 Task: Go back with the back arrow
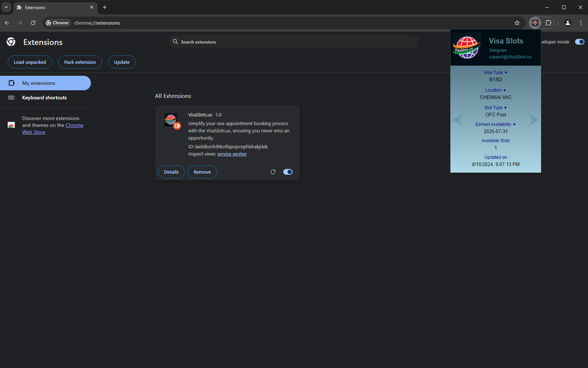tap(7, 23)
